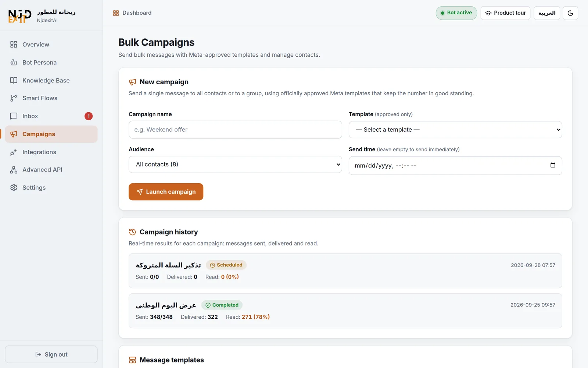Image resolution: width=588 pixels, height=368 pixels.
Task: Open the All contacts audience dropdown
Action: click(235, 164)
